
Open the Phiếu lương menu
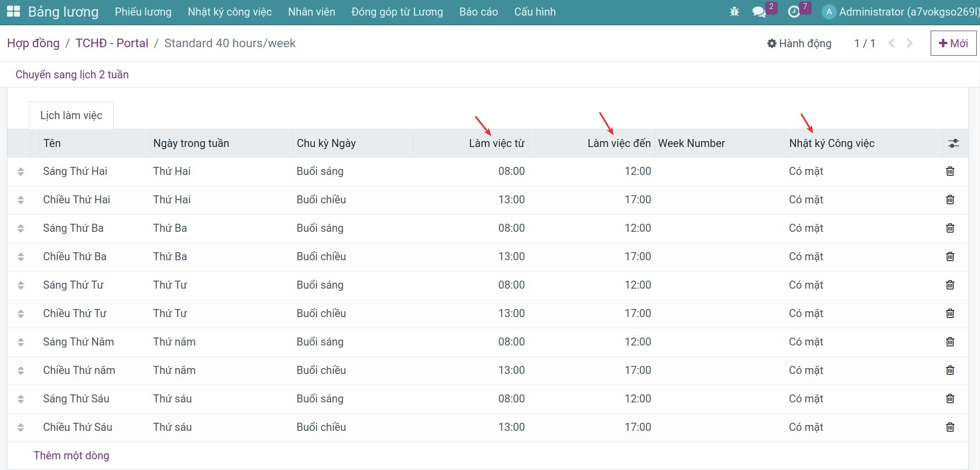pyautogui.click(x=143, y=12)
